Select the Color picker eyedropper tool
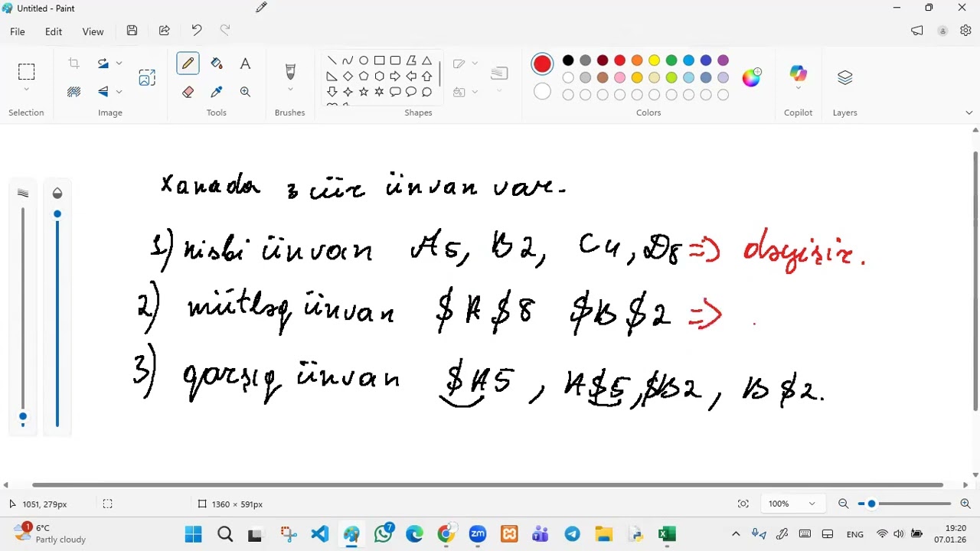Screen dimensions: 980x551 217,92
